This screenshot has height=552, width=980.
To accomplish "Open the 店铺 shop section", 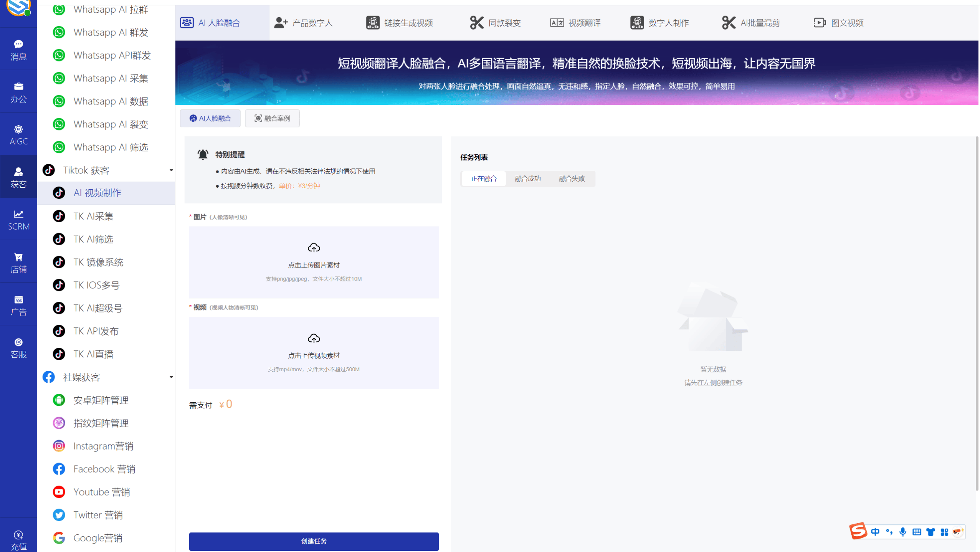I will 18,262.
